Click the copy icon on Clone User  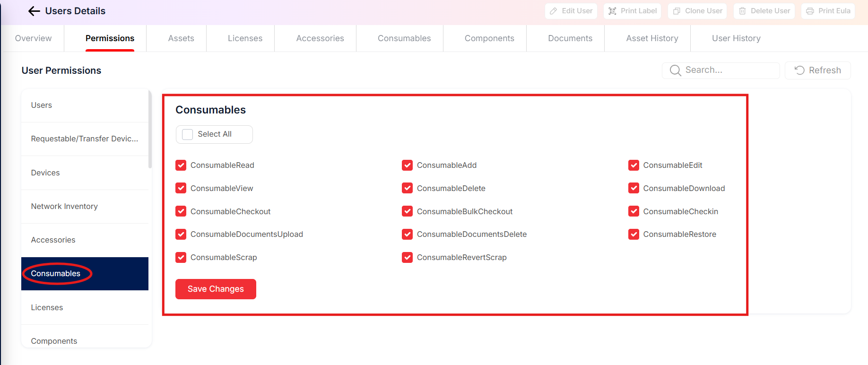tap(677, 11)
